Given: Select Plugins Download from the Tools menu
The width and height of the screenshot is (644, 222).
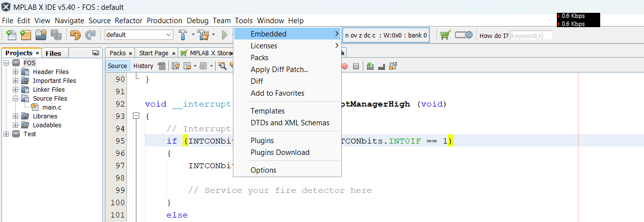Looking at the screenshot, I should pos(280,152).
